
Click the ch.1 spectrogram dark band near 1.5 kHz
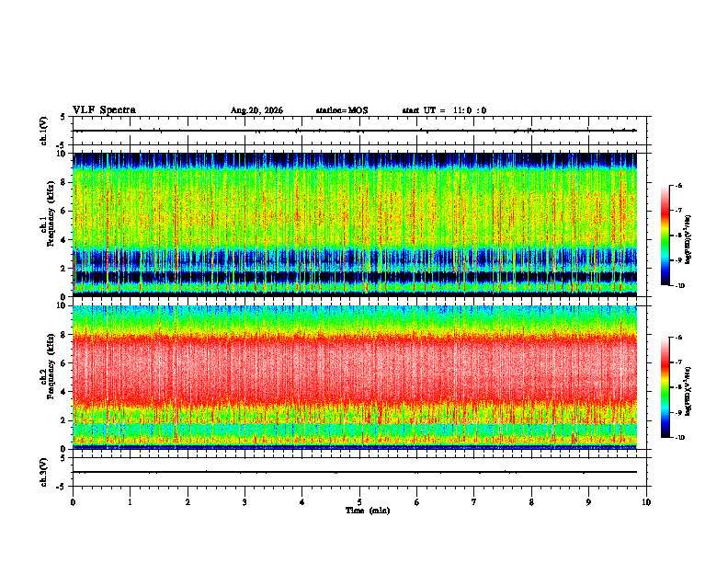(355, 277)
